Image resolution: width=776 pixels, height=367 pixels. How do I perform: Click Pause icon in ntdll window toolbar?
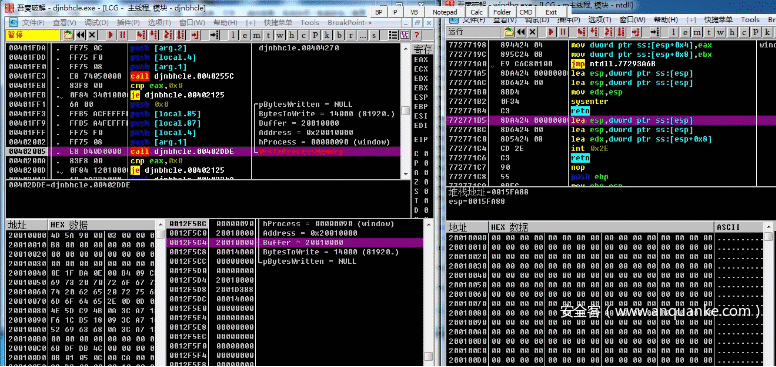point(562,32)
